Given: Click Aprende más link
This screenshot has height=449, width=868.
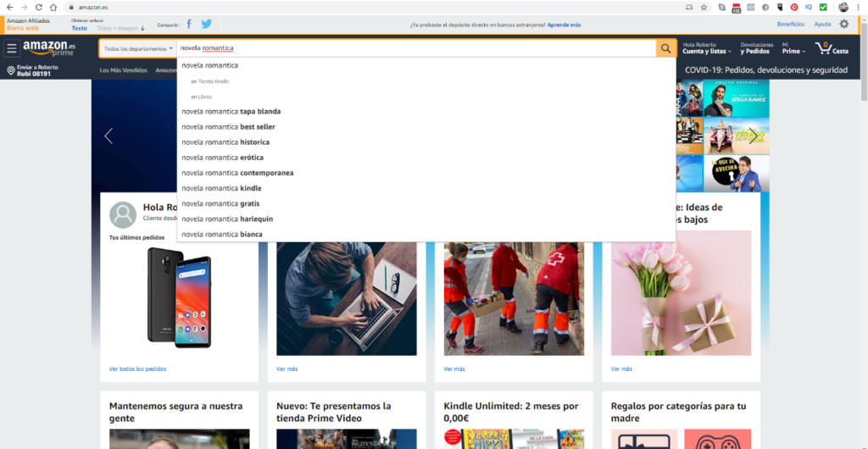Looking at the screenshot, I should tap(564, 25).
